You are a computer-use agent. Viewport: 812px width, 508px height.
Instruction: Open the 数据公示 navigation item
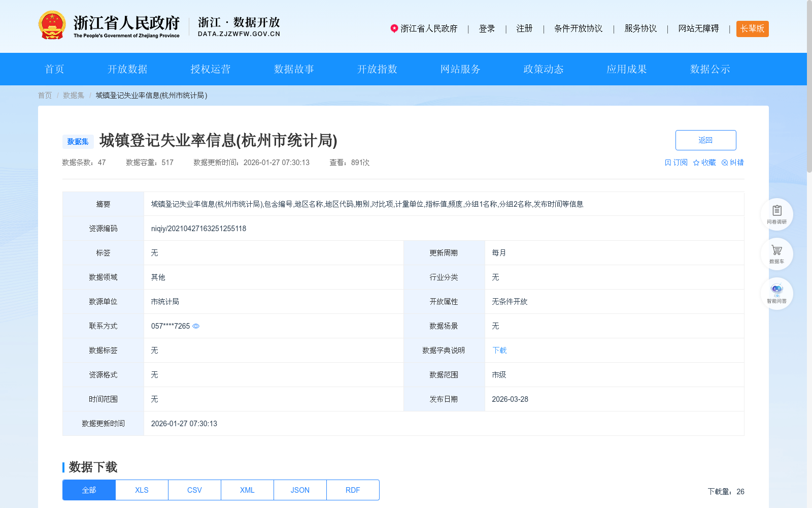click(x=710, y=69)
